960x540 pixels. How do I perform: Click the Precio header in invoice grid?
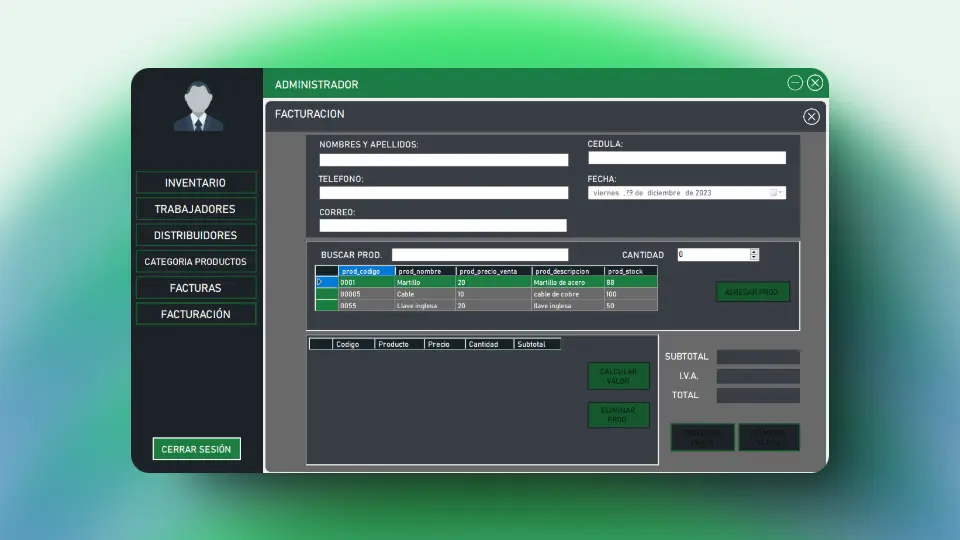[444, 344]
